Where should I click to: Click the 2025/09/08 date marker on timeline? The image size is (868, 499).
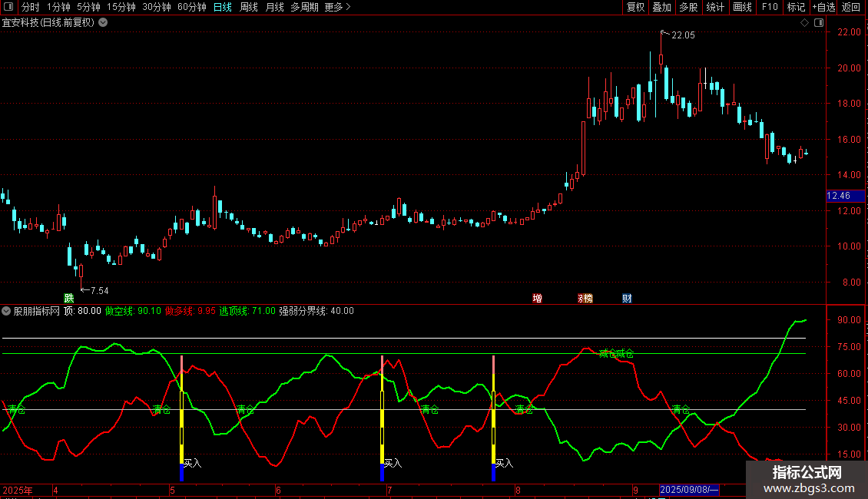pos(689,490)
